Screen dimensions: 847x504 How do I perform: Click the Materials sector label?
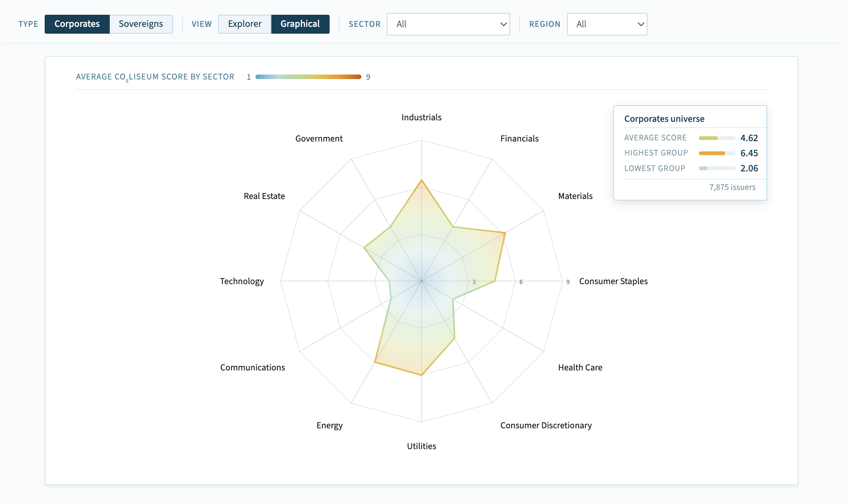575,196
